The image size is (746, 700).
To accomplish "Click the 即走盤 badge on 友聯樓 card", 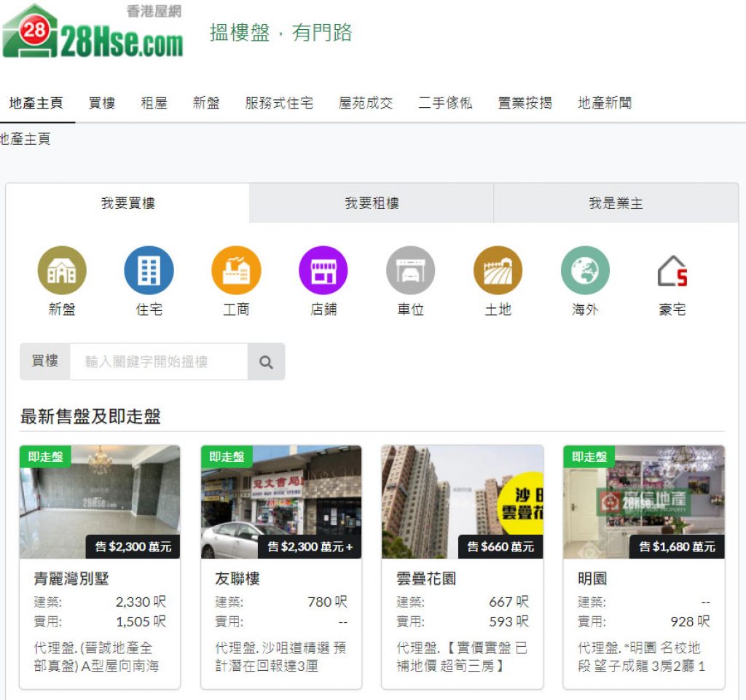I will [227, 457].
